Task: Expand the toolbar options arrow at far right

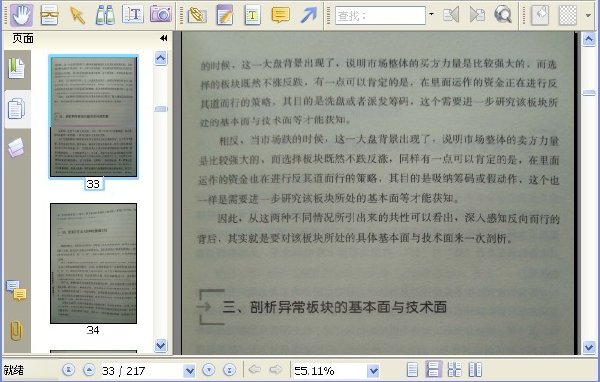Action: pyautogui.click(x=589, y=16)
